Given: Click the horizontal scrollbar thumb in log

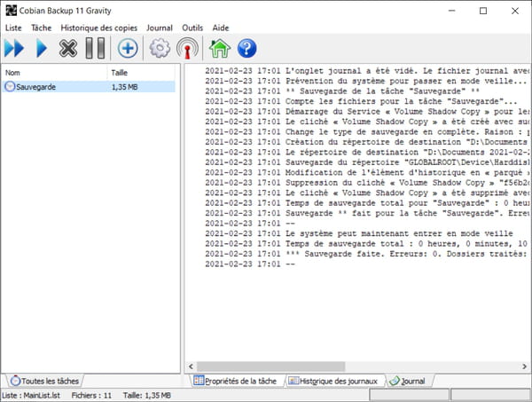Looking at the screenshot, I should pos(271,367).
